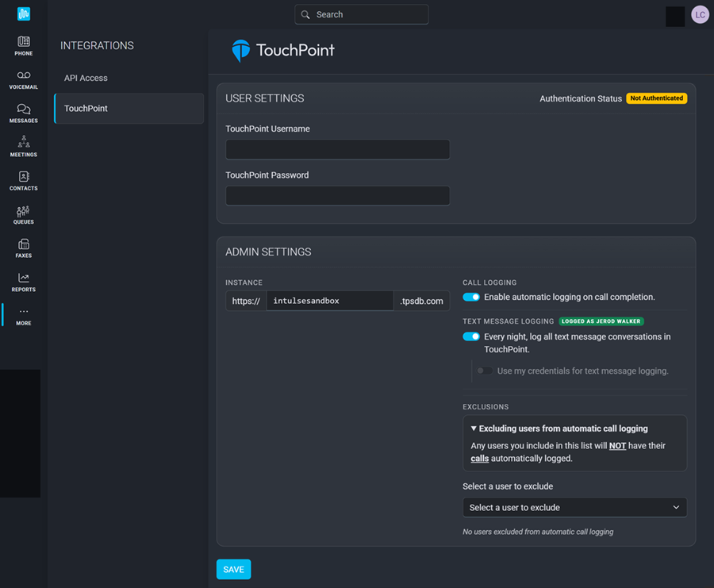The image size is (714, 588).
Task: Open Reports in the sidebar
Action: [24, 282]
